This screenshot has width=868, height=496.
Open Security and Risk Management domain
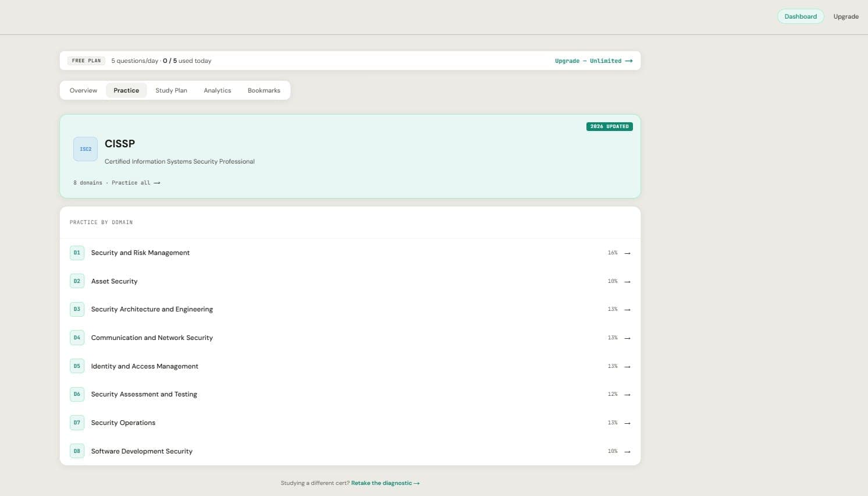pyautogui.click(x=350, y=253)
